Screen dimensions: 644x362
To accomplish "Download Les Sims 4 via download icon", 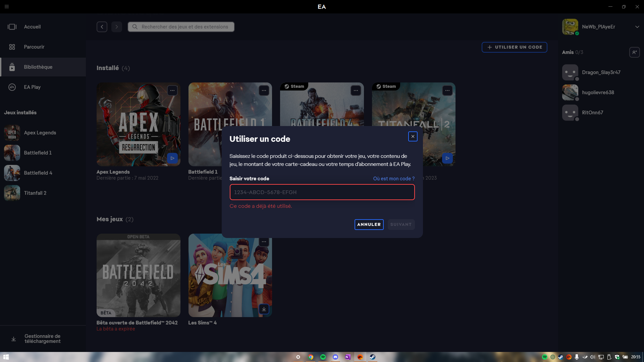I will (264, 309).
